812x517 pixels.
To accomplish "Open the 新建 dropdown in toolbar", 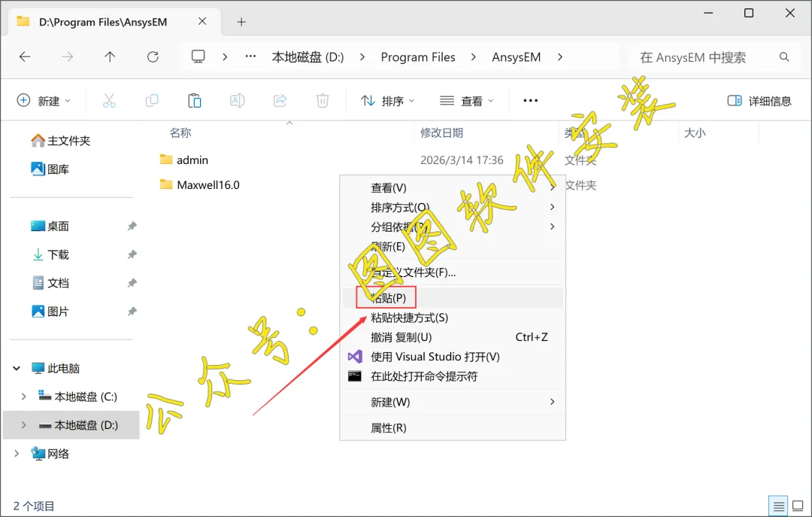I will pos(44,101).
